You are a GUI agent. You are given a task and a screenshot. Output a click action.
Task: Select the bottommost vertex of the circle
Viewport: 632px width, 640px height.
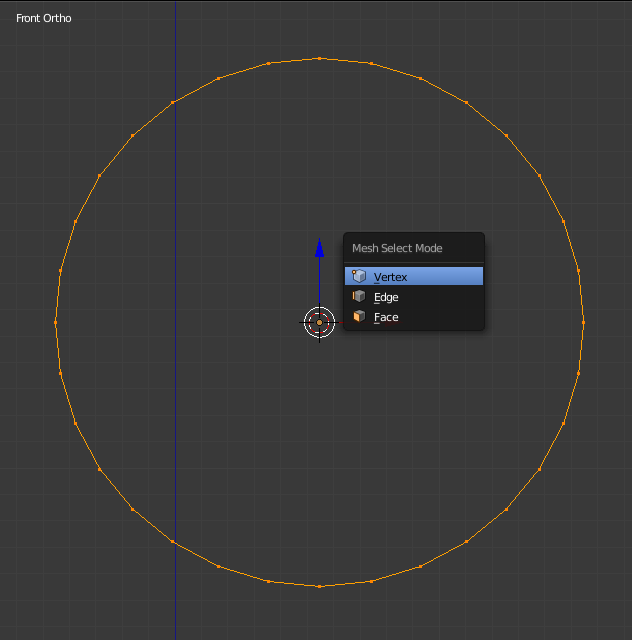[x=319, y=586]
